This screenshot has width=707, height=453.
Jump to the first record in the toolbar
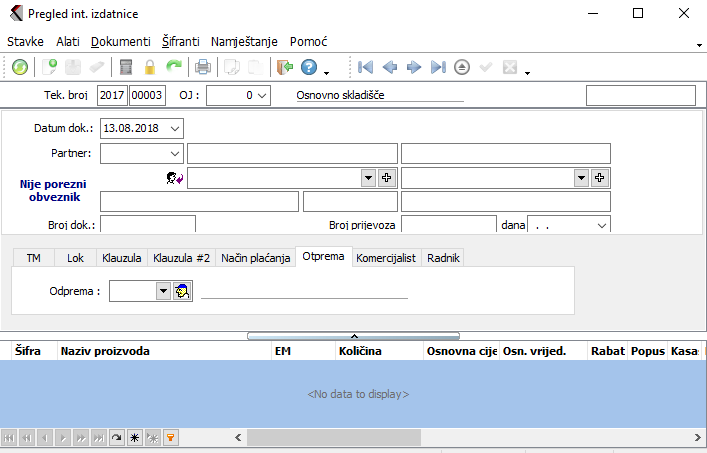366,68
